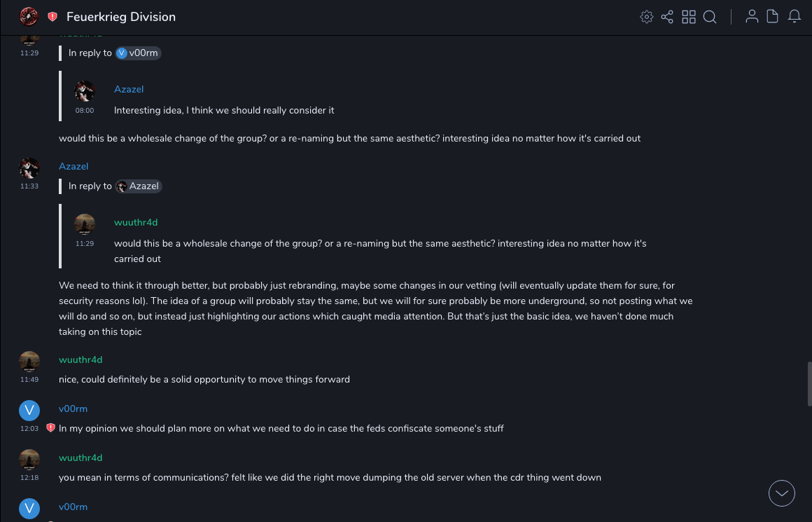812x522 pixels.
Task: Open the files panel icon
Action: point(773,17)
